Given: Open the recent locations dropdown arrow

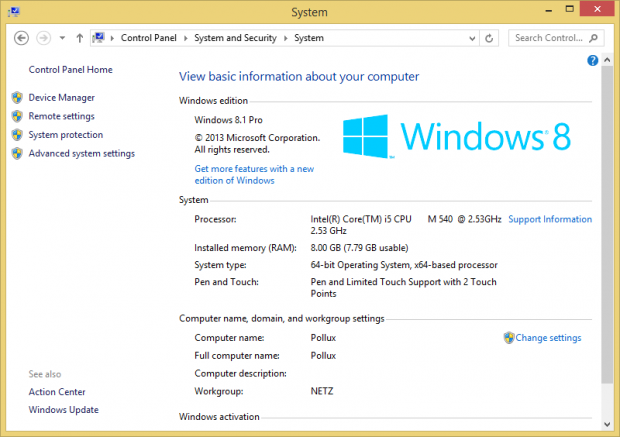Looking at the screenshot, I should 62,38.
